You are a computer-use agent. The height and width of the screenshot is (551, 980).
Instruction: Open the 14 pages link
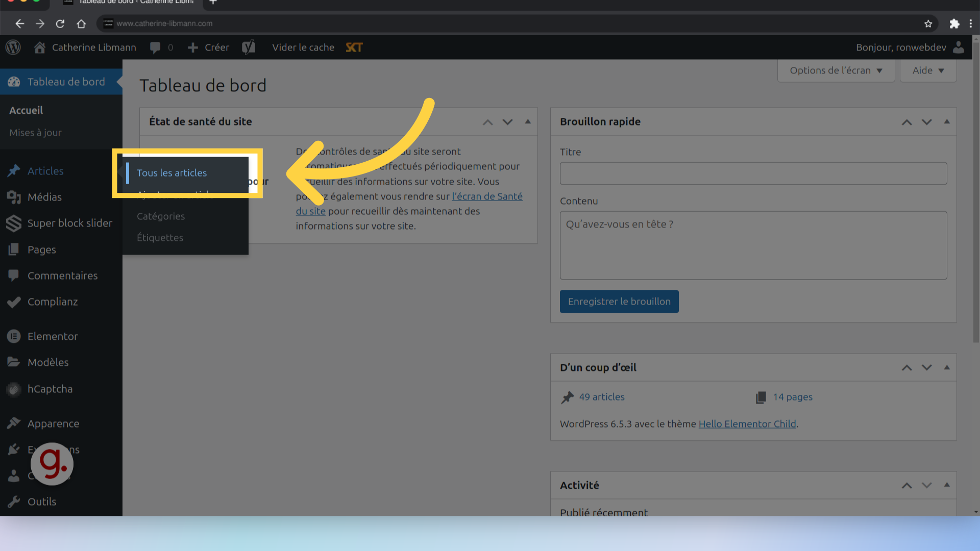point(793,397)
